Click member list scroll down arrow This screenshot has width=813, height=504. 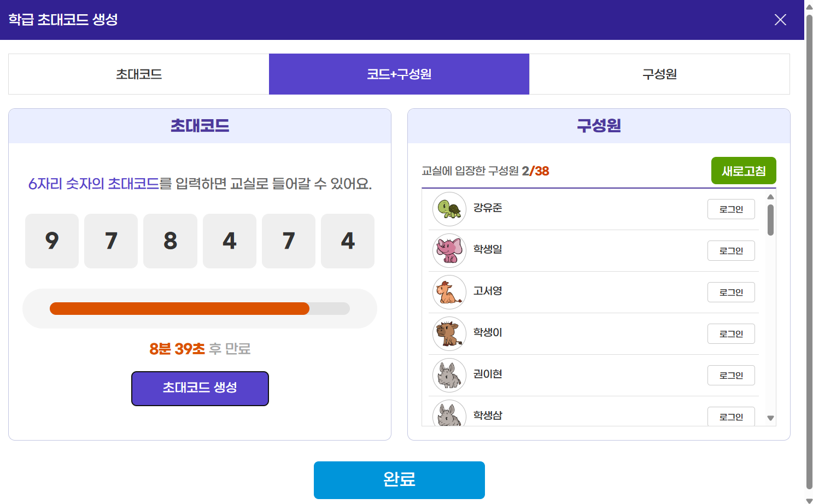(x=770, y=418)
